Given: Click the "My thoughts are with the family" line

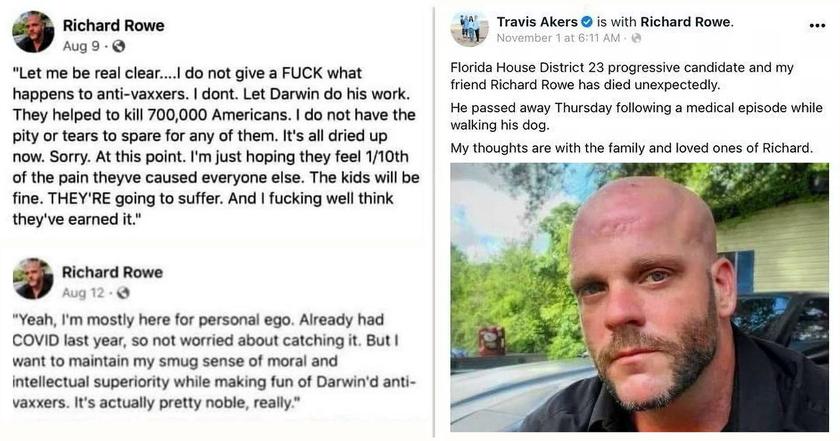Looking at the screenshot, I should click(x=631, y=149).
